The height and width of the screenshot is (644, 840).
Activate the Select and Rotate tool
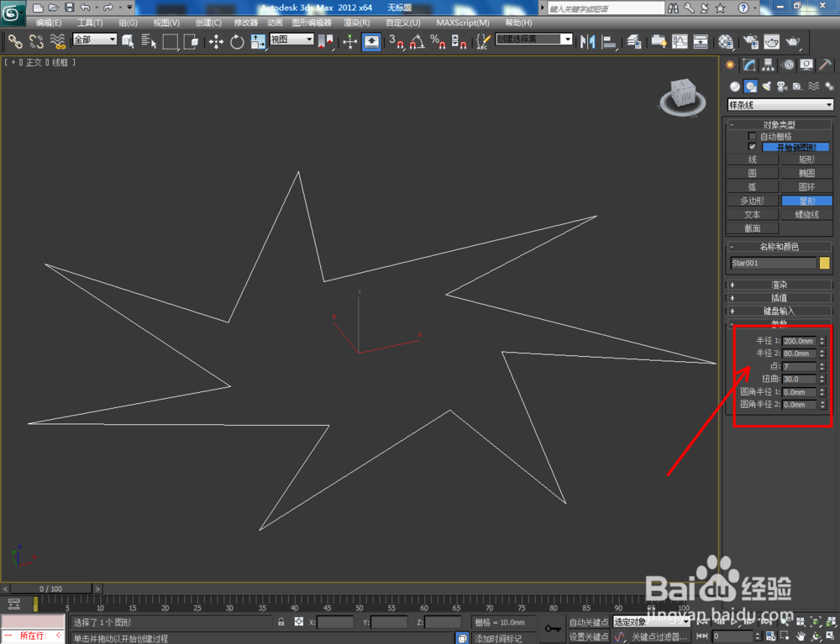[x=238, y=41]
